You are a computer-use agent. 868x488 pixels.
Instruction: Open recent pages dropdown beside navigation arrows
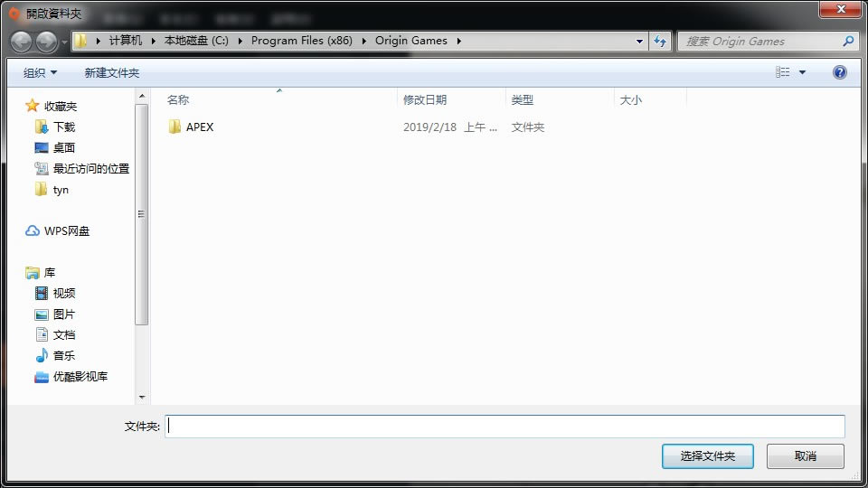click(65, 42)
